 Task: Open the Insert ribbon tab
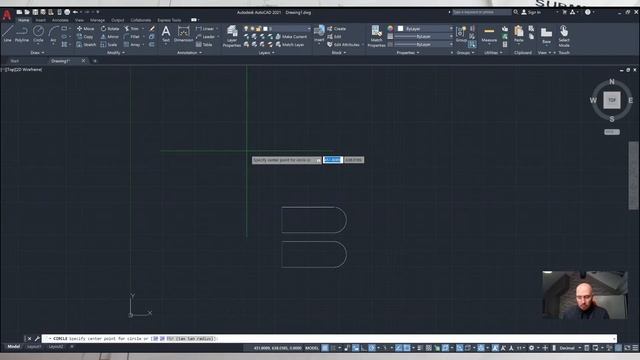(40, 20)
